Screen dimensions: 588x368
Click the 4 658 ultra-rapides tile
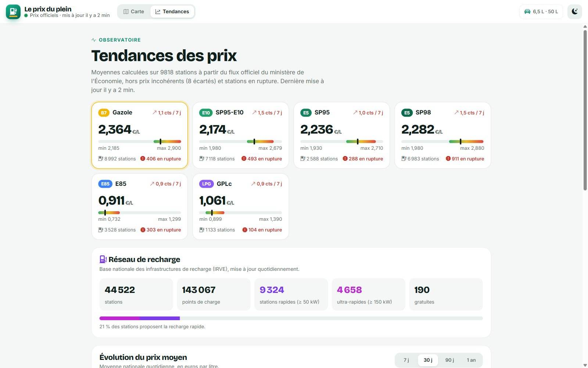coord(368,294)
